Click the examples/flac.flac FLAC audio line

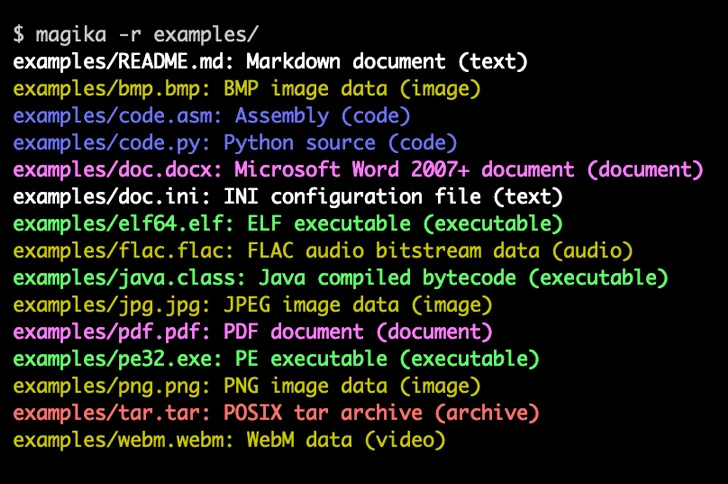(x=323, y=251)
